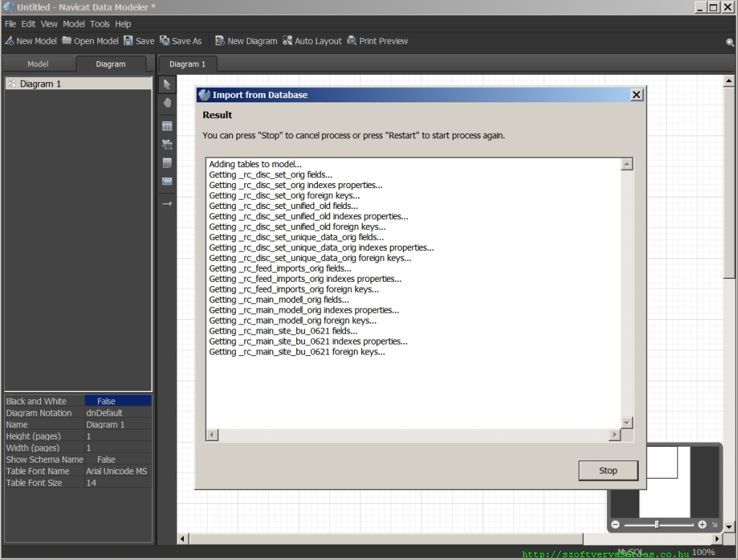The image size is (738, 560).
Task: Click the Auto Layout toolbar button
Action: [312, 41]
